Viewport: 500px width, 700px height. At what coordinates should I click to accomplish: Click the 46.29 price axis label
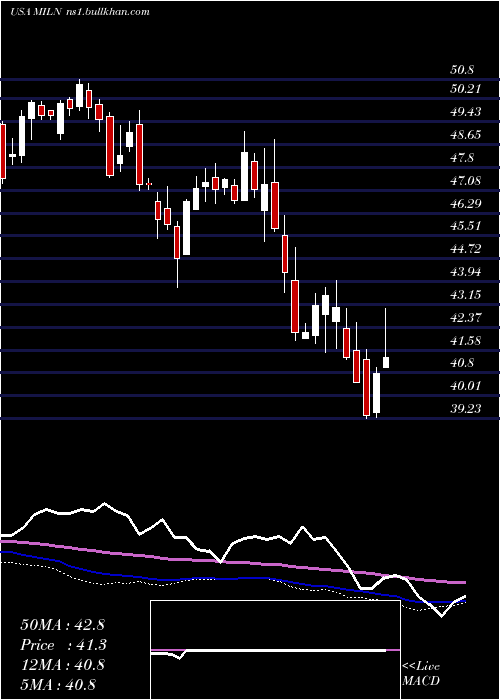click(x=466, y=204)
